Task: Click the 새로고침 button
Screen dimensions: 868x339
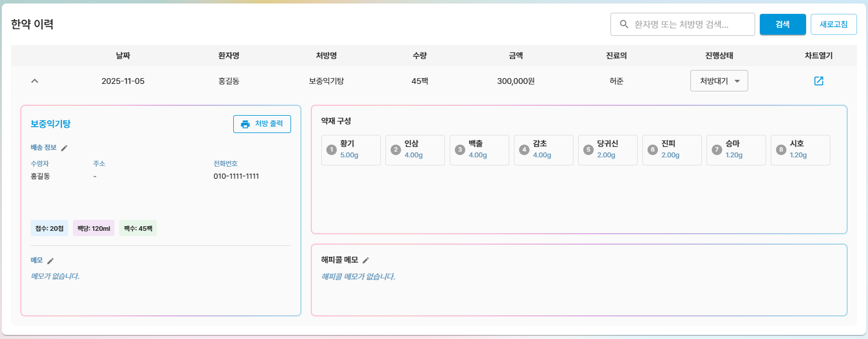Action: click(x=833, y=24)
